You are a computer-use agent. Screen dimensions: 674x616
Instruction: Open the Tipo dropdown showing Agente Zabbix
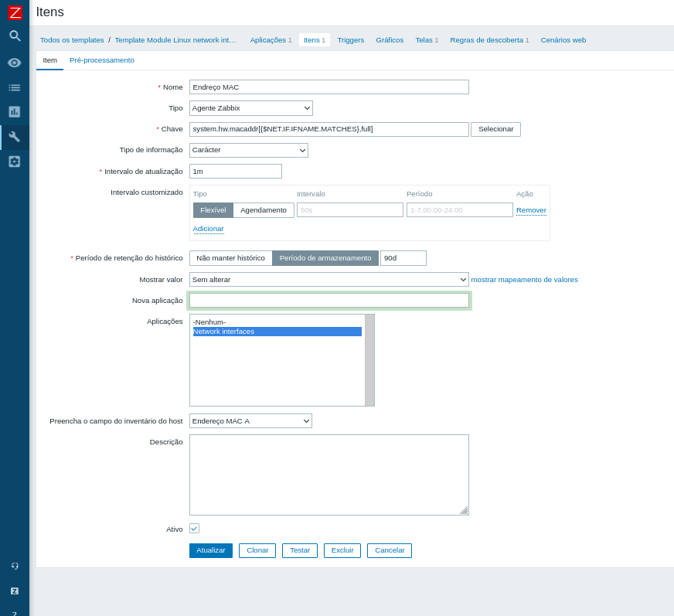(x=250, y=107)
